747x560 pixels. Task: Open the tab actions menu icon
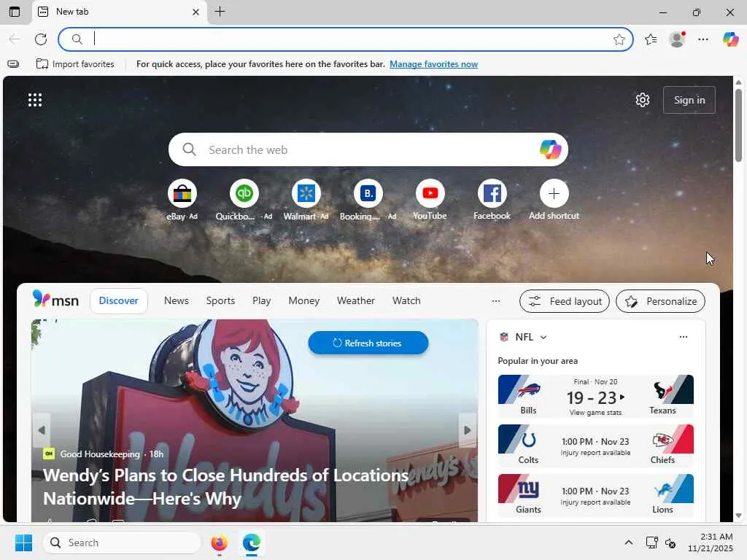tap(15, 12)
